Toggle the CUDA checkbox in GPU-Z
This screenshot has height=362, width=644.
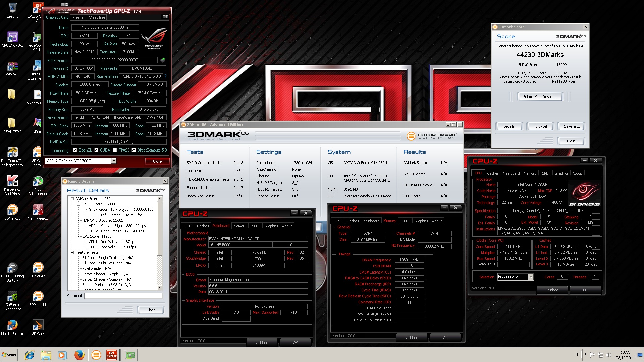coord(96,150)
